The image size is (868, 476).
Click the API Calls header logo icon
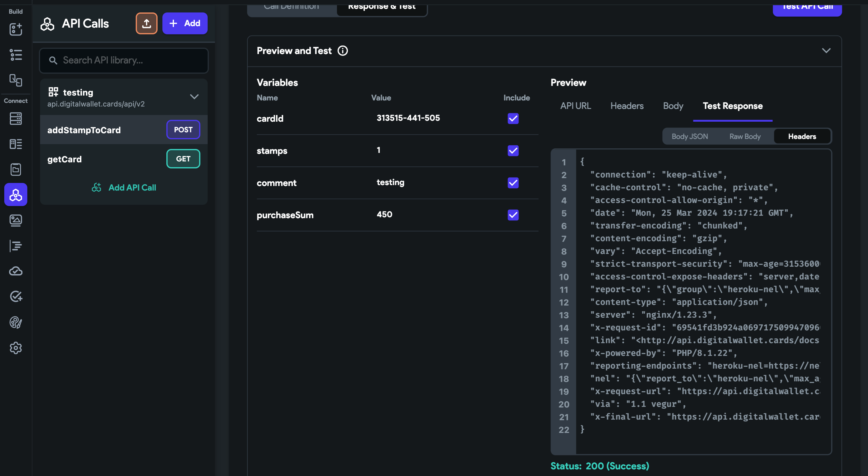coord(47,24)
